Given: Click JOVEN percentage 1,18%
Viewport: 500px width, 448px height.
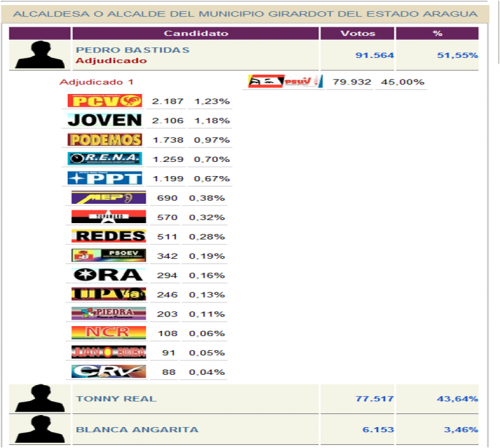Looking at the screenshot, I should click(212, 121).
